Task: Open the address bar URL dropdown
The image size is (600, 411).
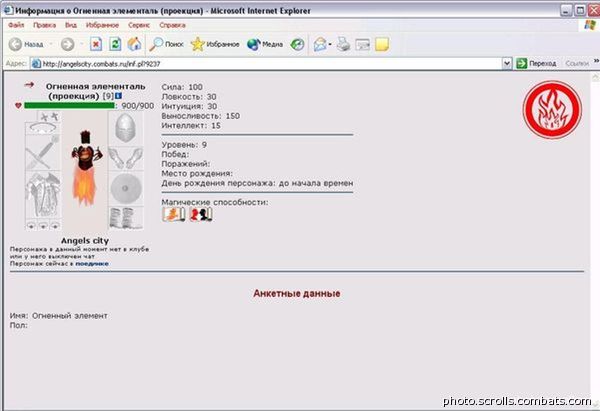Action: [x=507, y=63]
